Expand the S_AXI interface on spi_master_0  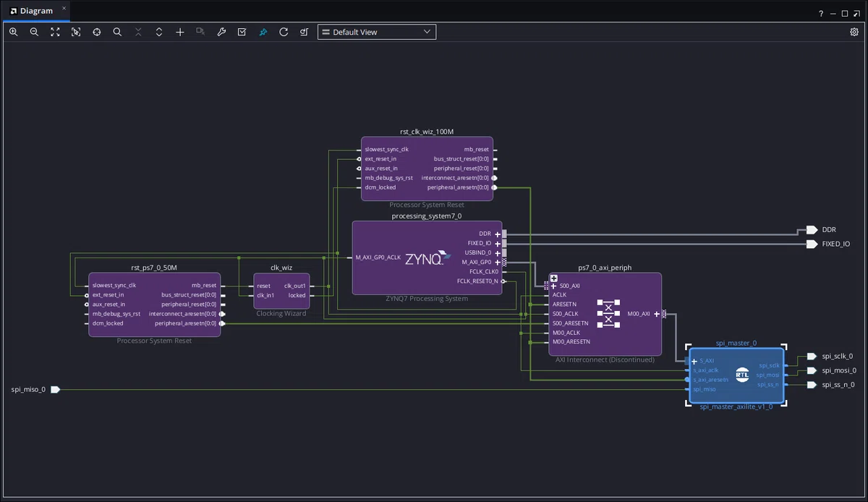tap(694, 360)
